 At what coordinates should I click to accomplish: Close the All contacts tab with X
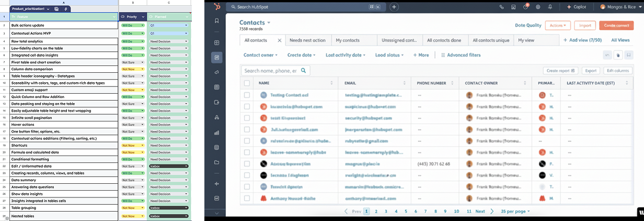click(279, 40)
